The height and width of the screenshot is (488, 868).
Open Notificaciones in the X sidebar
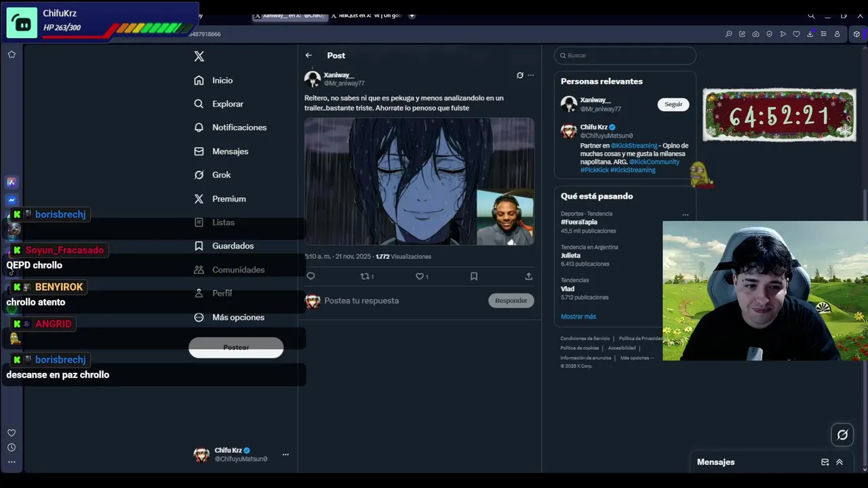point(230,127)
